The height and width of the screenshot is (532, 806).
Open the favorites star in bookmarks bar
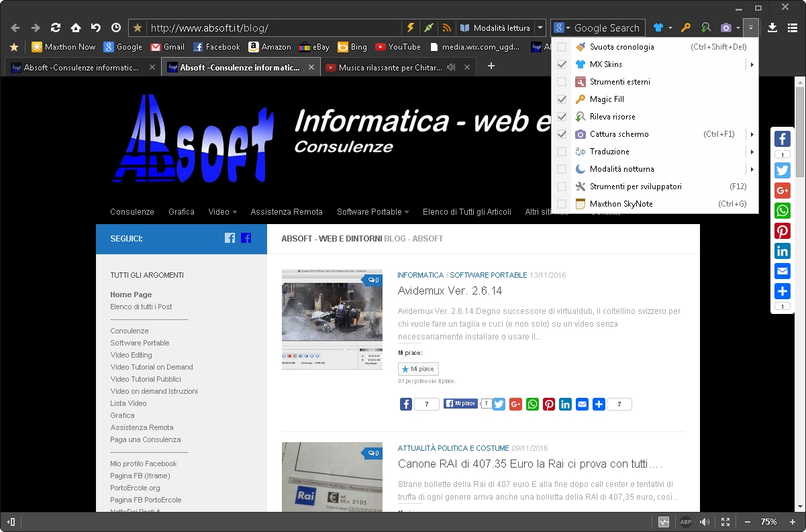click(x=13, y=47)
